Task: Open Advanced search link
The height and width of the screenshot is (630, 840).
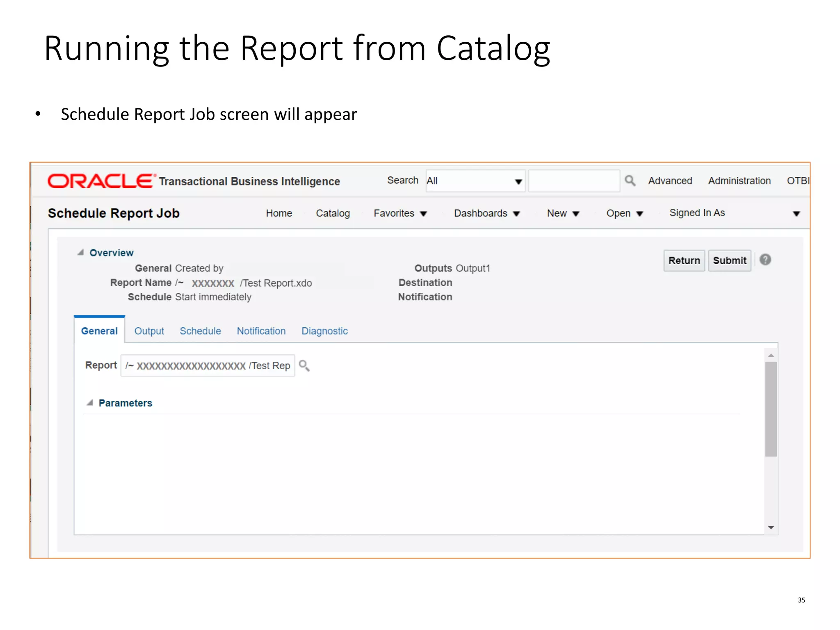Action: point(670,181)
